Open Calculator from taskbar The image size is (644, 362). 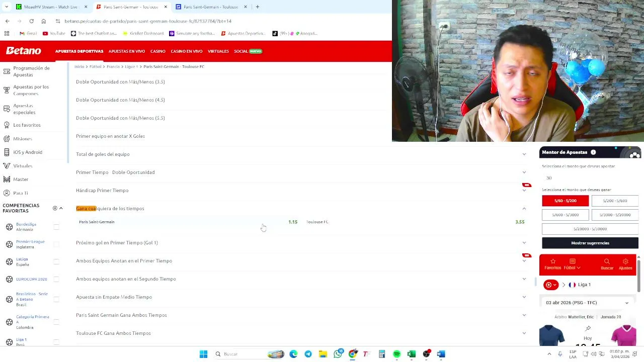pyautogui.click(x=382, y=354)
